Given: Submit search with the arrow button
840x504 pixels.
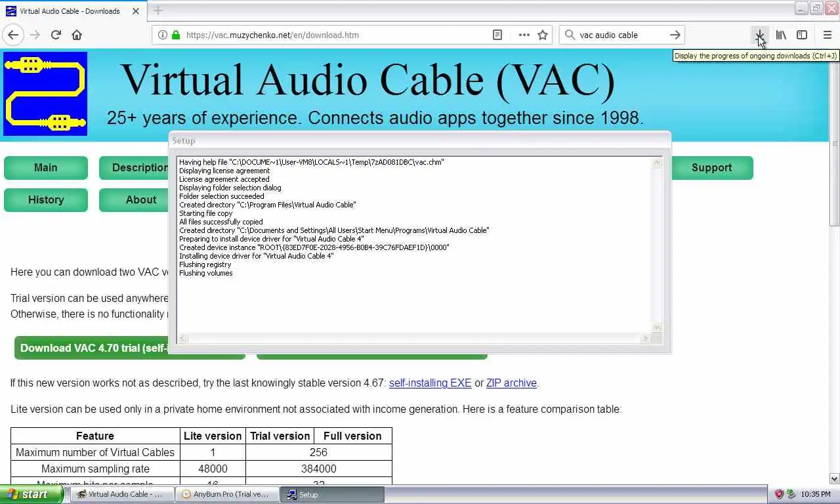Looking at the screenshot, I should pos(675,35).
